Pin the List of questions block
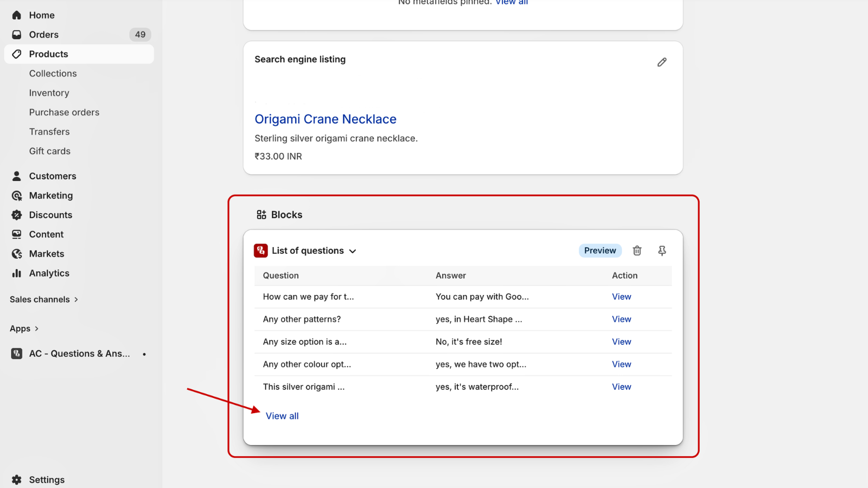The image size is (868, 488). (662, 251)
